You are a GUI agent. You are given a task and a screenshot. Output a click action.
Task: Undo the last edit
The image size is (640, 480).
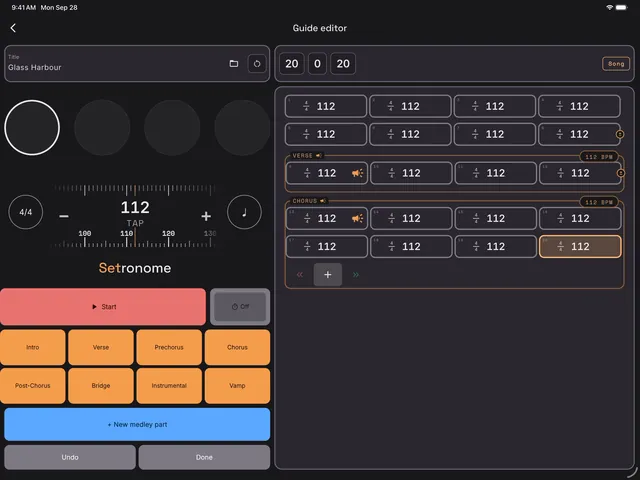70,457
